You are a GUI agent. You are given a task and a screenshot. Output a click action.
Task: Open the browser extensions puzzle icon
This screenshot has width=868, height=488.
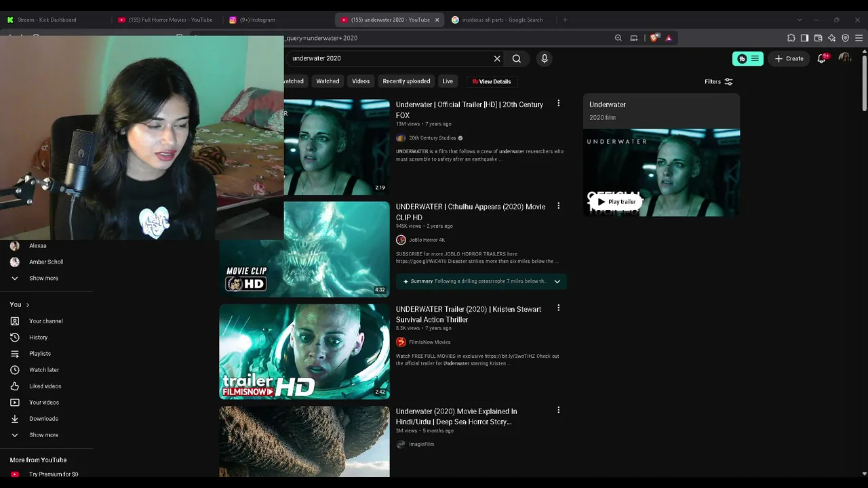791,38
